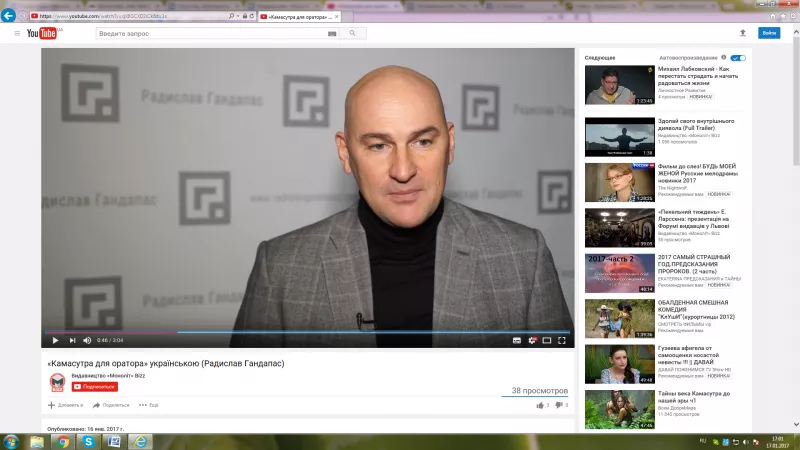Open the video upload arrow icon
Viewport: 800px width, 450px height.
pyautogui.click(x=743, y=33)
